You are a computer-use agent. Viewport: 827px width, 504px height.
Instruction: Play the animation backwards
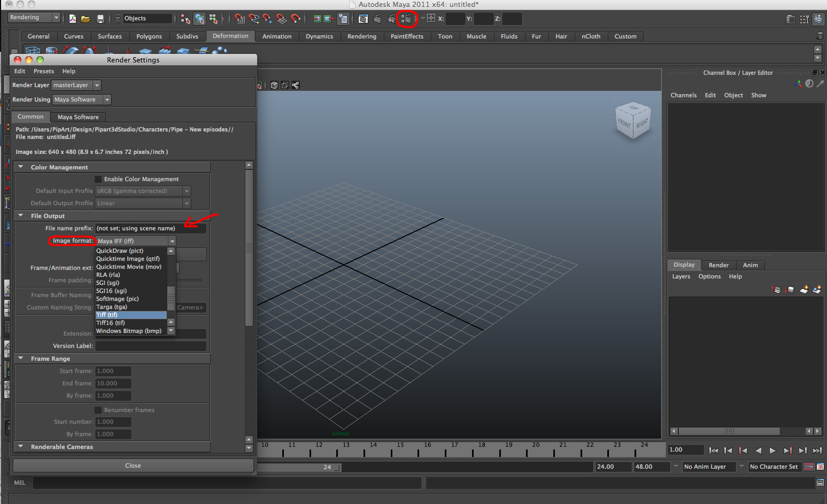click(758, 451)
